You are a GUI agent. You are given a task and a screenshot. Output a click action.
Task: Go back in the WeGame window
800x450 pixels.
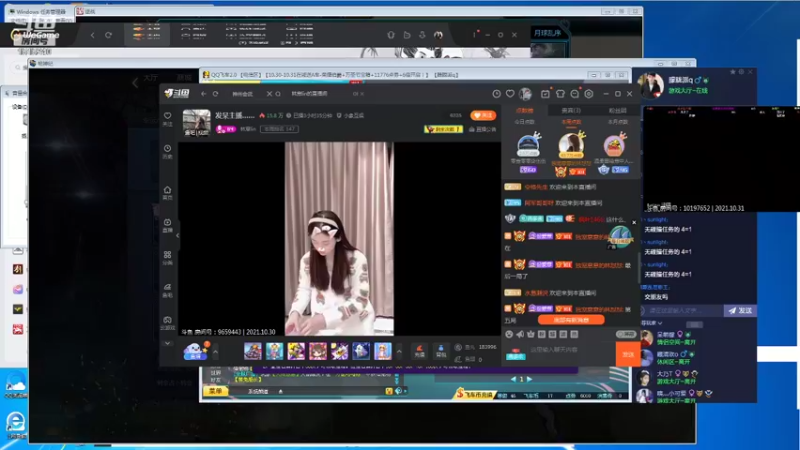[x=92, y=35]
